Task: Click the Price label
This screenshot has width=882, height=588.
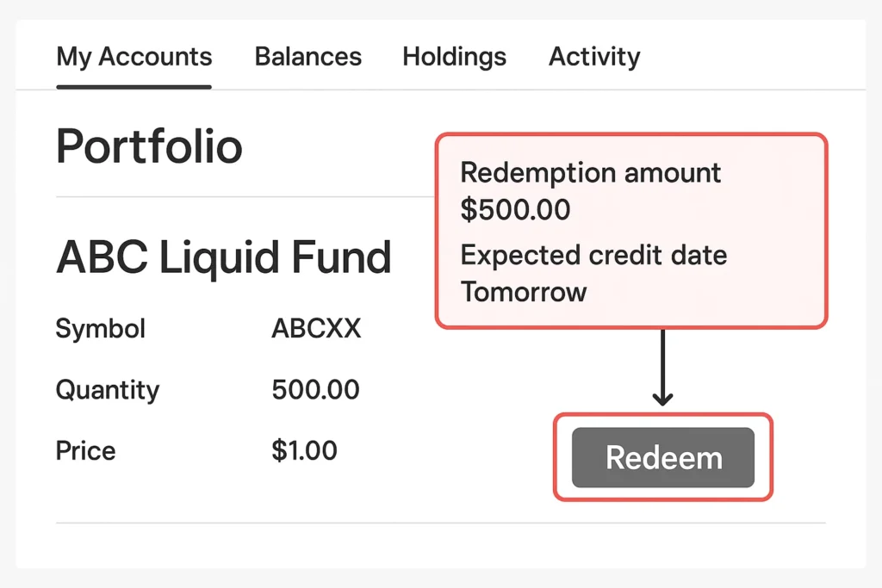Action: 85,450
